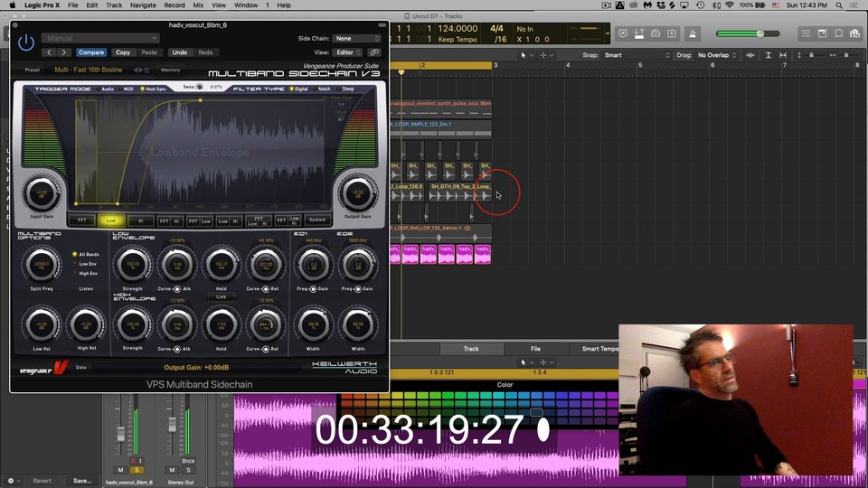Image resolution: width=868 pixels, height=488 pixels.
Task: Open the Manual settings dropdown in plugin header
Action: pyautogui.click(x=100, y=38)
